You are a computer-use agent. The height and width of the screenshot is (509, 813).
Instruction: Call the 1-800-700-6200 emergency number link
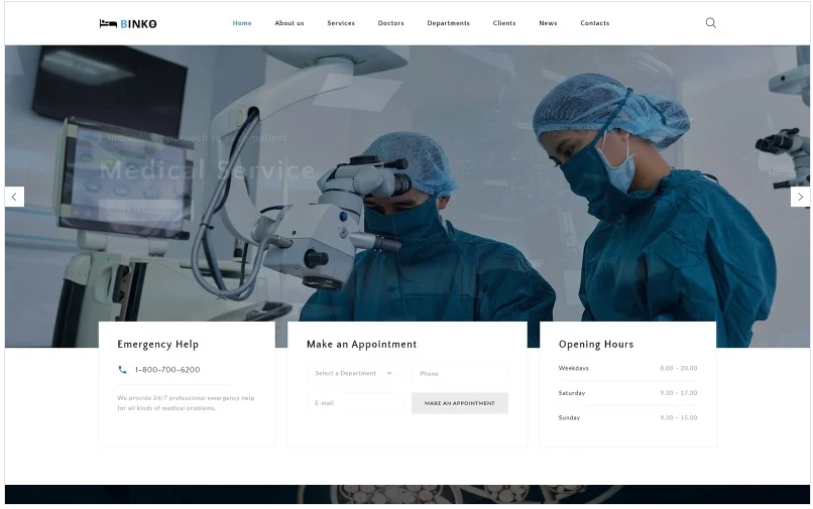(167, 370)
